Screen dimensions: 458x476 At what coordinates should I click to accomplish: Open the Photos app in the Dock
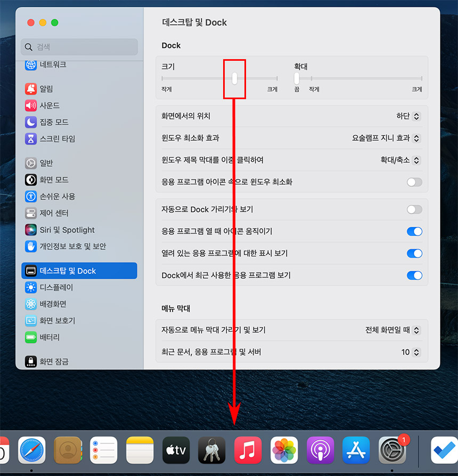click(x=284, y=450)
